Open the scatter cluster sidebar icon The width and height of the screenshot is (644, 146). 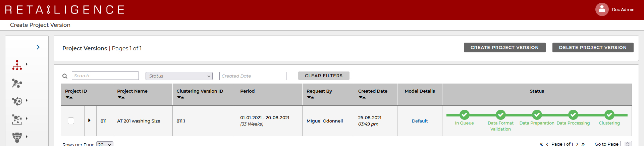point(17,119)
